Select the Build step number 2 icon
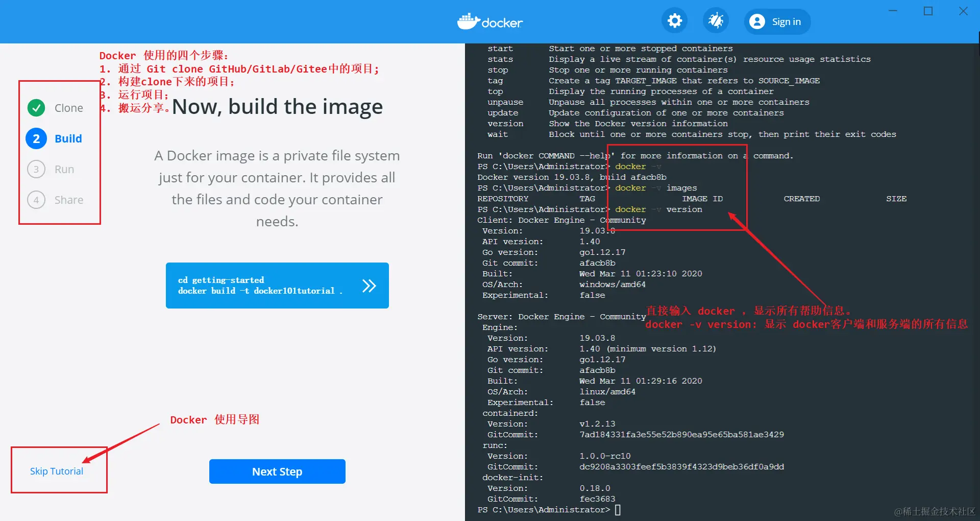980x521 pixels. [36, 138]
